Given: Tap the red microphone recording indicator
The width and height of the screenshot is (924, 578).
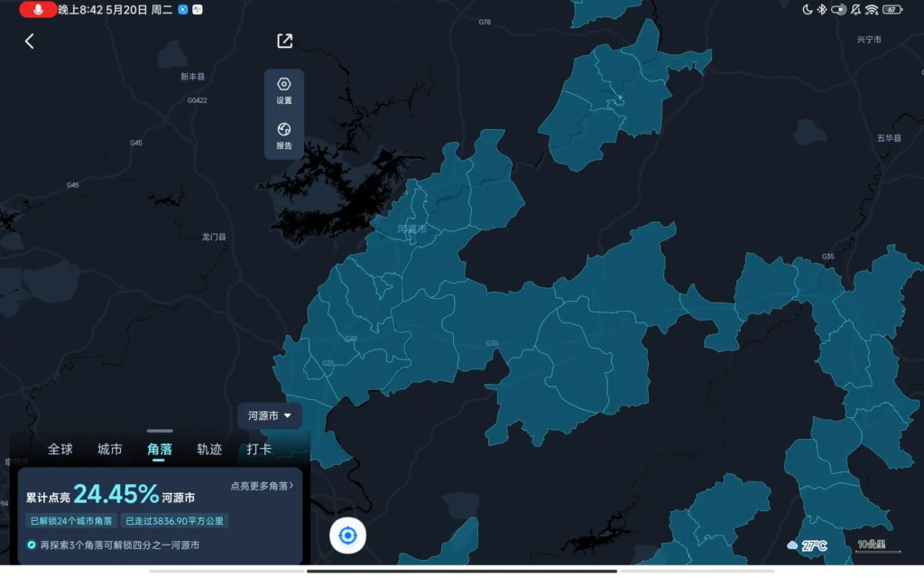Looking at the screenshot, I should [38, 9].
